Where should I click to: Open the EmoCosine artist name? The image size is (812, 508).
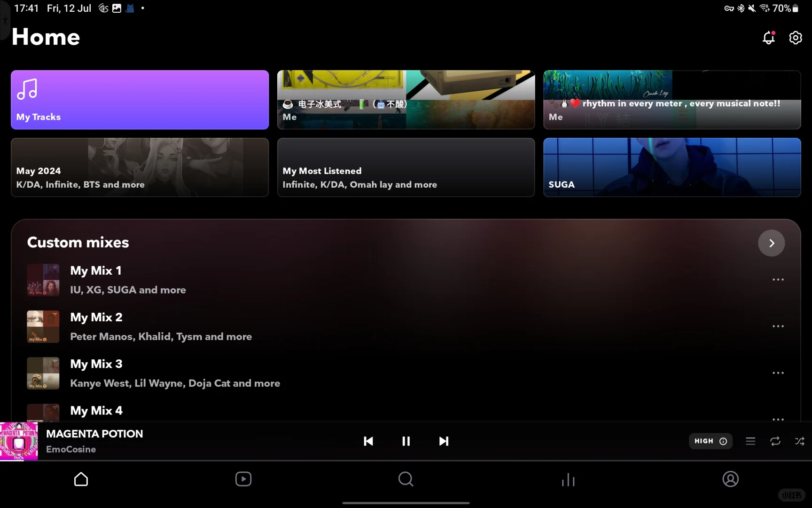tap(71, 449)
